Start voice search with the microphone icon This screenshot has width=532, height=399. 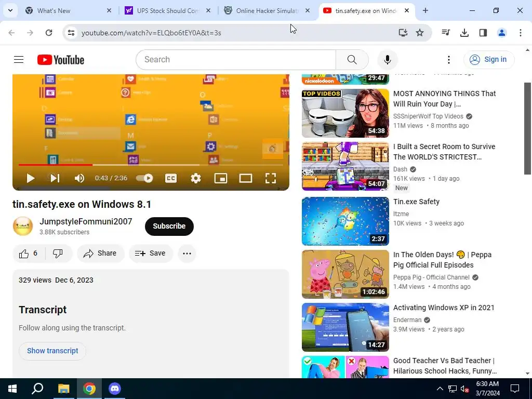coord(388,60)
